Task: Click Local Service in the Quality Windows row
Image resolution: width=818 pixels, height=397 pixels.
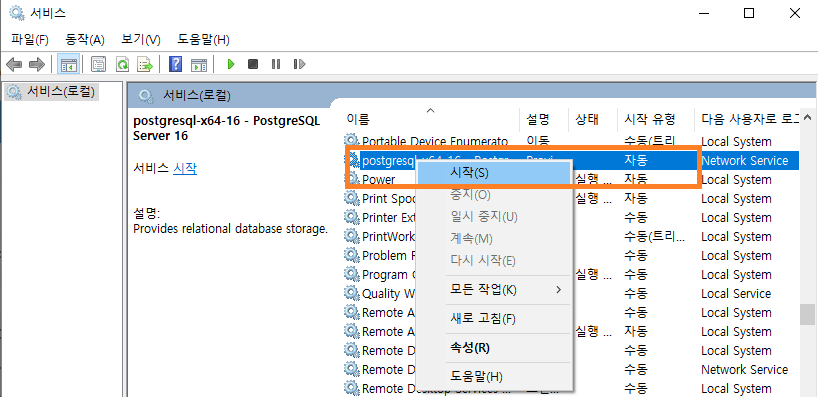Action: pyautogui.click(x=736, y=293)
